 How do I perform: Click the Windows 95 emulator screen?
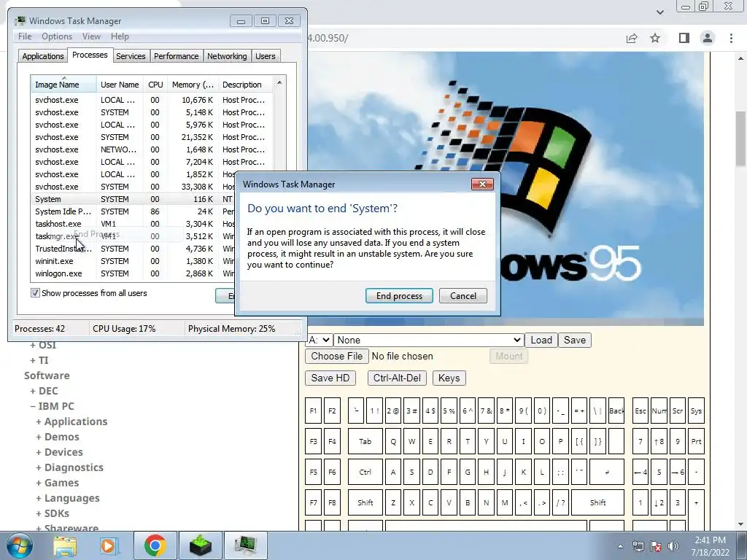(x=505, y=189)
